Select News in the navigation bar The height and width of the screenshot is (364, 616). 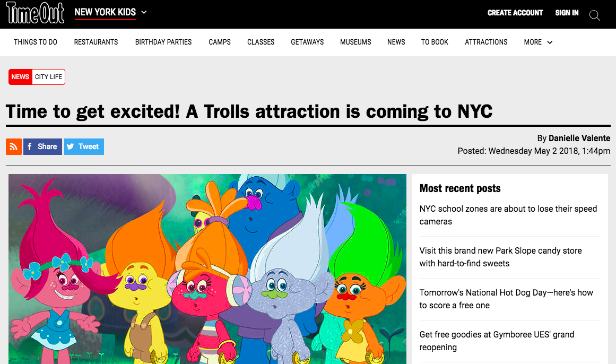coord(396,42)
